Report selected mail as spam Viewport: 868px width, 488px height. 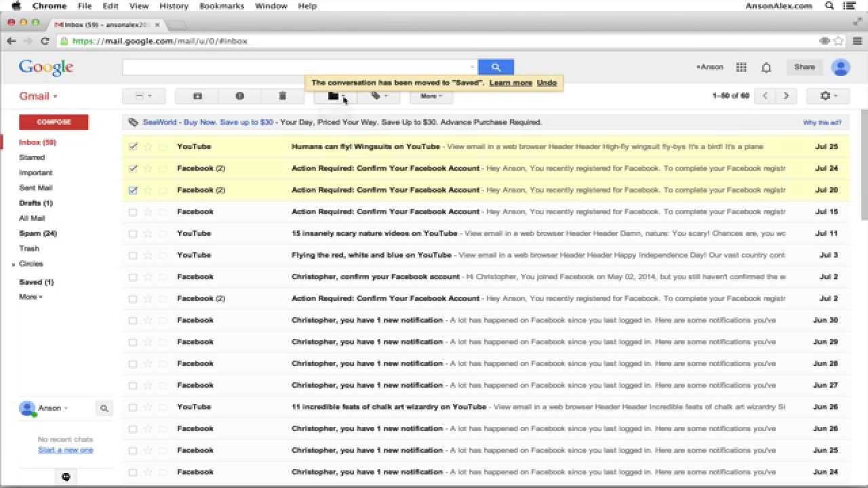point(239,96)
